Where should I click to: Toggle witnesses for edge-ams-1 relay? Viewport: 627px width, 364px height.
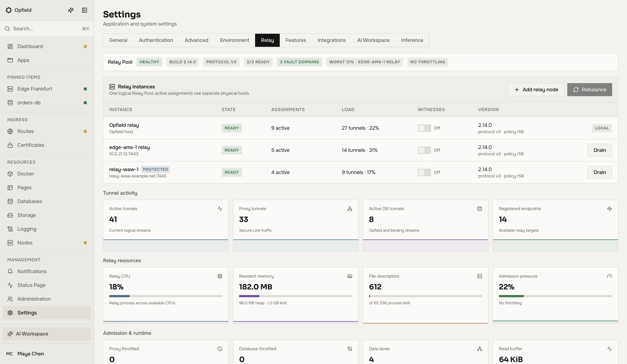(424, 150)
